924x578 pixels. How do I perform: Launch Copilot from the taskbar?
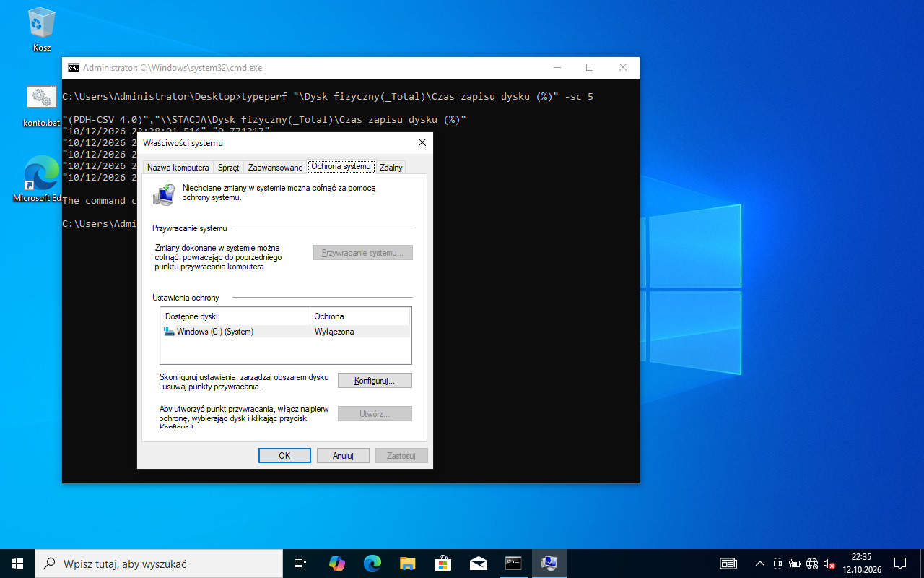[336, 564]
